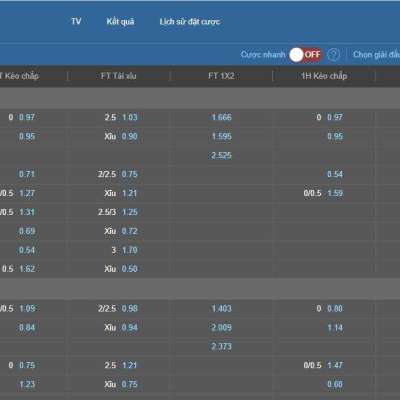This screenshot has height=400, width=400.
Task: Click the help question mark icon
Action: tap(333, 54)
